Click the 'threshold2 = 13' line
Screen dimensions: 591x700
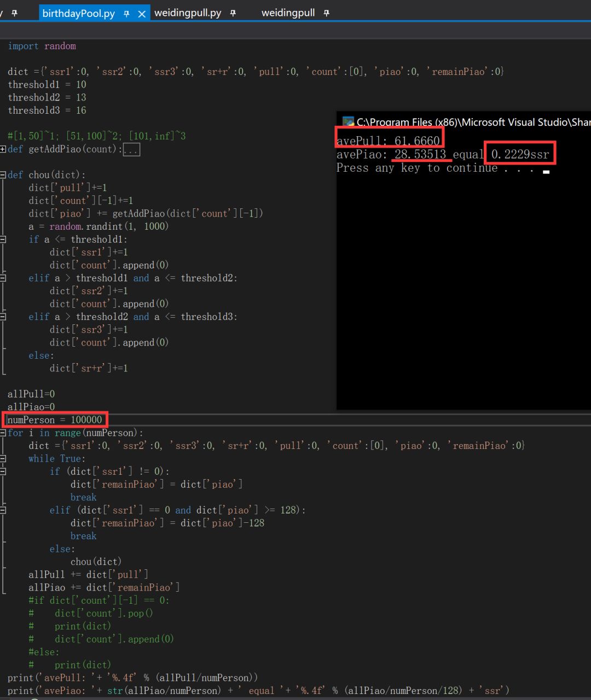pos(47,97)
